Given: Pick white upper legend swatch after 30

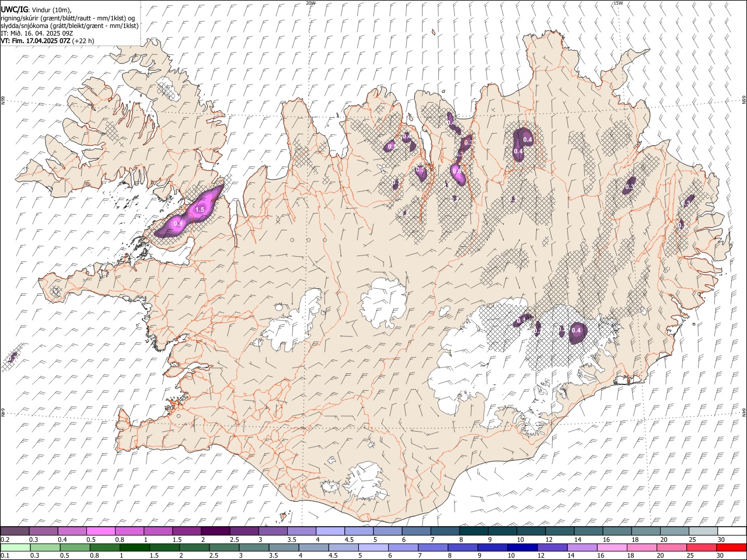Looking at the screenshot, I should [732, 531].
